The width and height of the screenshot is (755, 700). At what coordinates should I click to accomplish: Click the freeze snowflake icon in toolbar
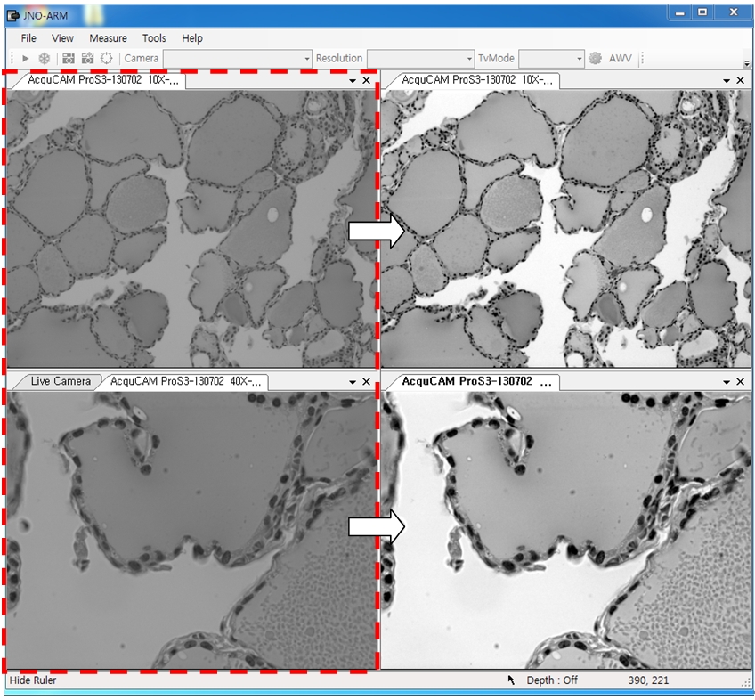(x=44, y=59)
